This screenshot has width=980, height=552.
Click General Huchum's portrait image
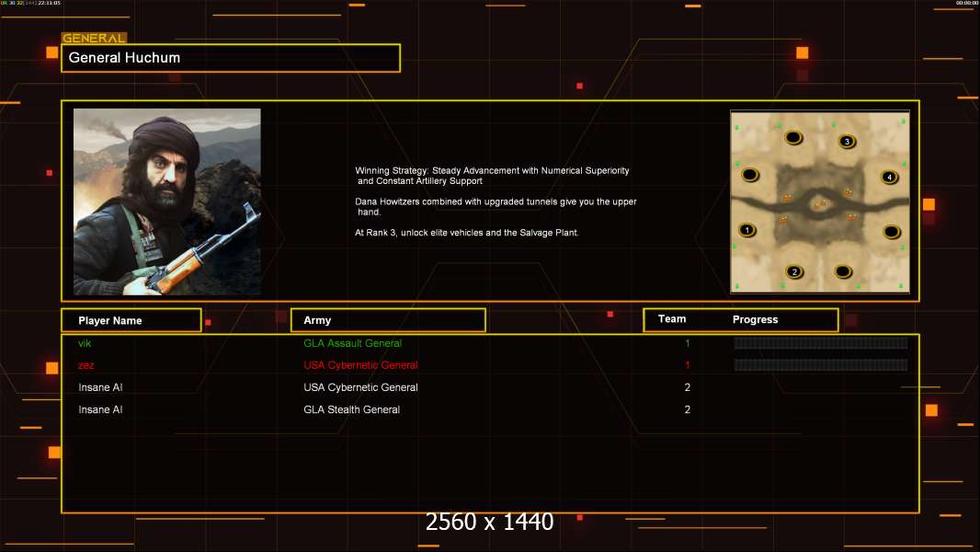[x=167, y=201]
